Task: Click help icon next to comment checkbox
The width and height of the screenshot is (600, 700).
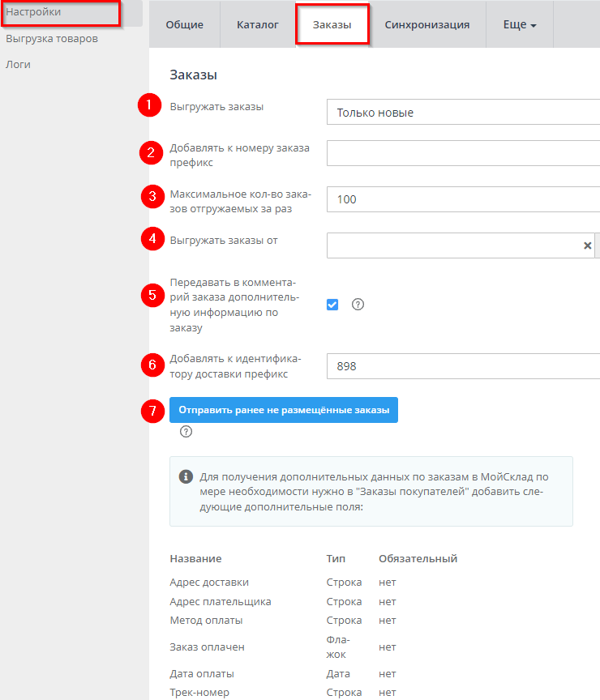Action: tap(358, 305)
